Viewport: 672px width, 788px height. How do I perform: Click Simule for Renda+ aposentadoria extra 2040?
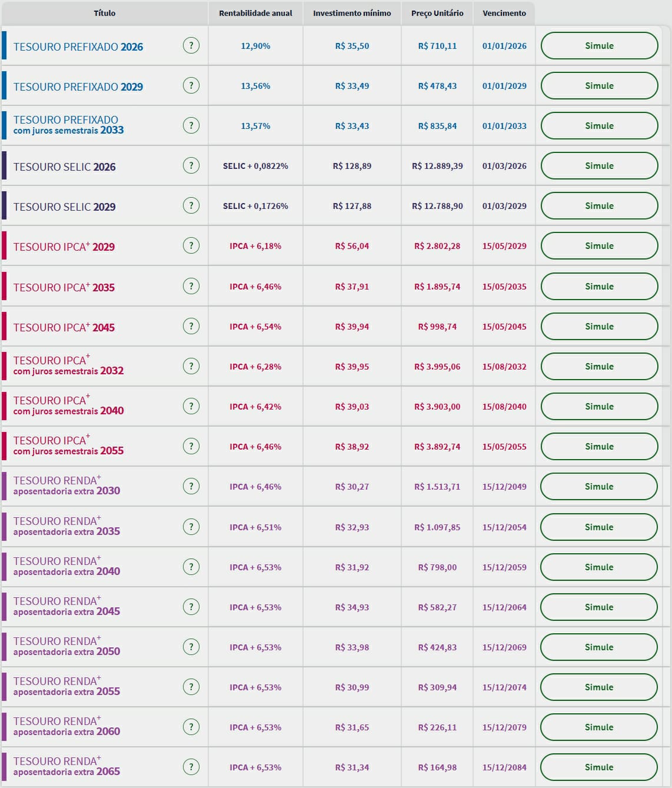point(599,567)
